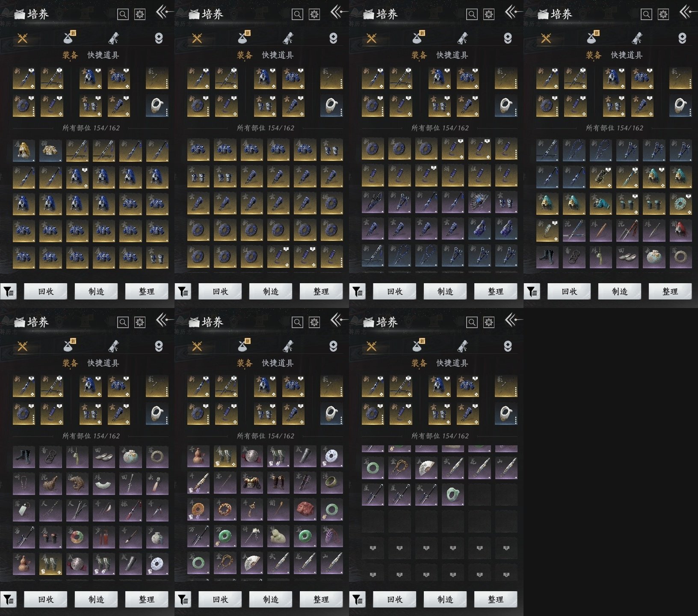Screen dimensions: 698x616
Task: Click 回收 button in the top-left panel
Action: [46, 292]
